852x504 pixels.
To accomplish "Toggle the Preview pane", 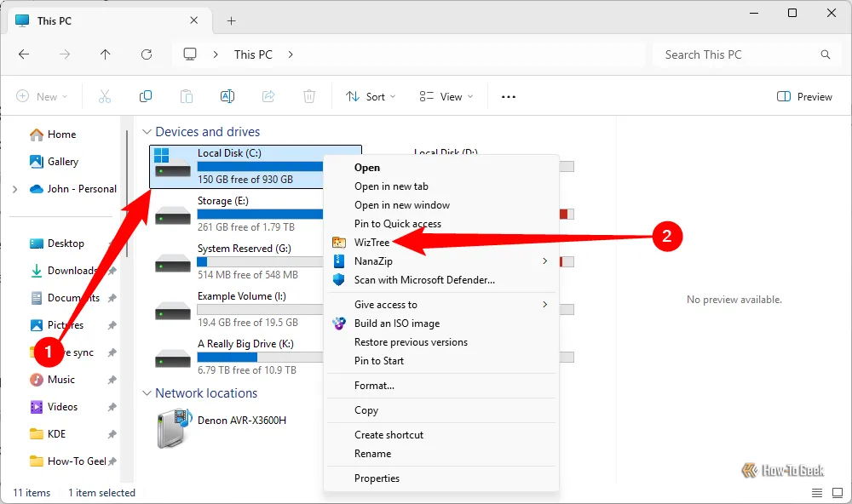I will (803, 96).
